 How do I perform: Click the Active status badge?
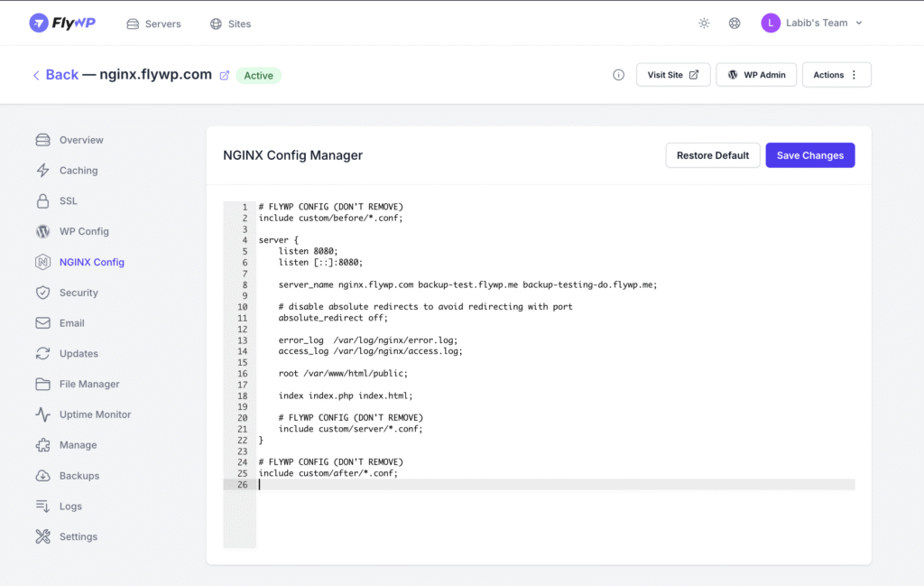259,76
